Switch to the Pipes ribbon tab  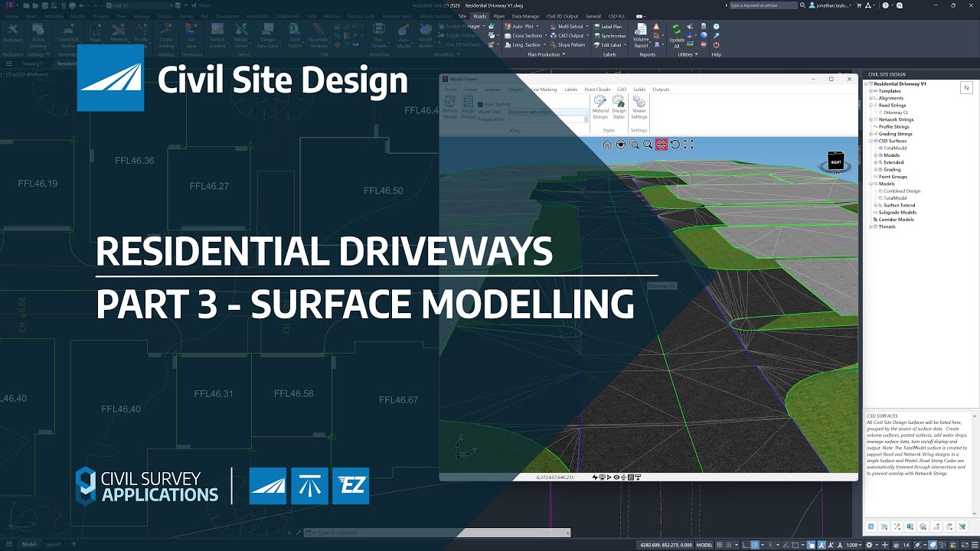(499, 16)
